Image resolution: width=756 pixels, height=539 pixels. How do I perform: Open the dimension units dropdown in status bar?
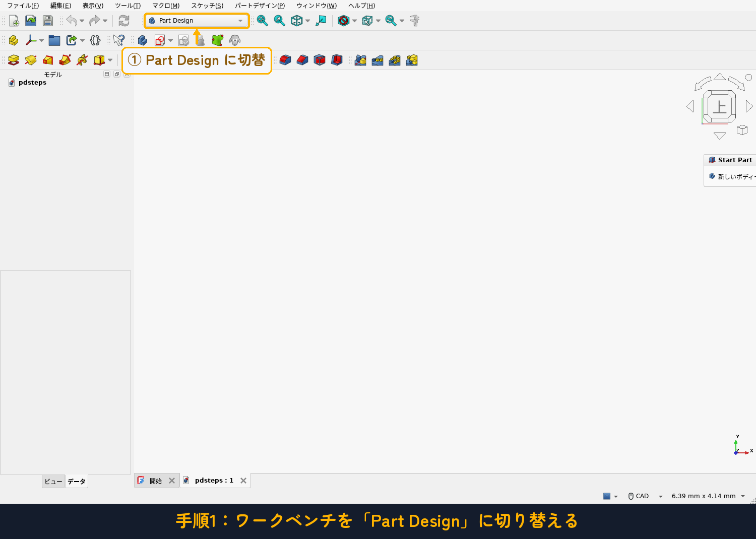[x=708, y=496]
